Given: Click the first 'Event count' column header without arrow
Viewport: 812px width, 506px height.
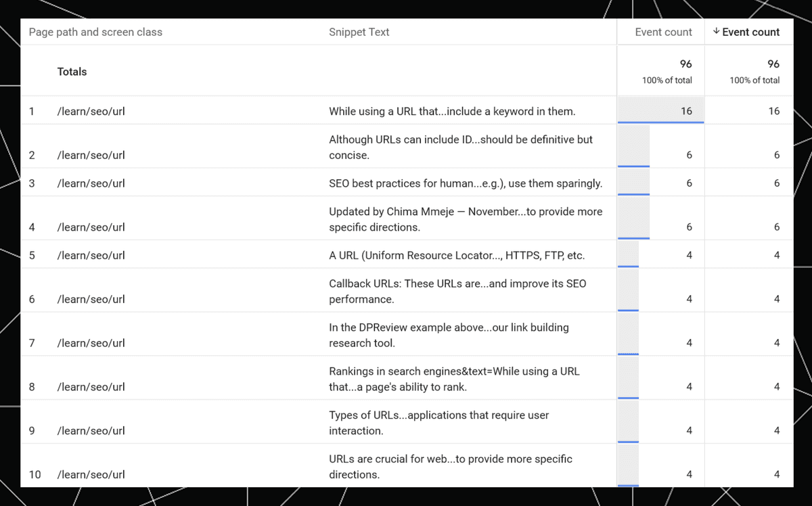Looking at the screenshot, I should (x=663, y=32).
